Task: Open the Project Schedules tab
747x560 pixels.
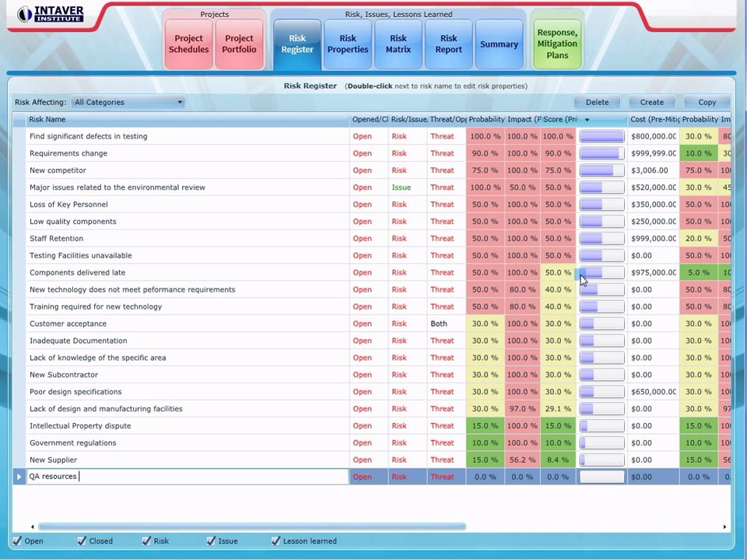Action: [x=188, y=44]
